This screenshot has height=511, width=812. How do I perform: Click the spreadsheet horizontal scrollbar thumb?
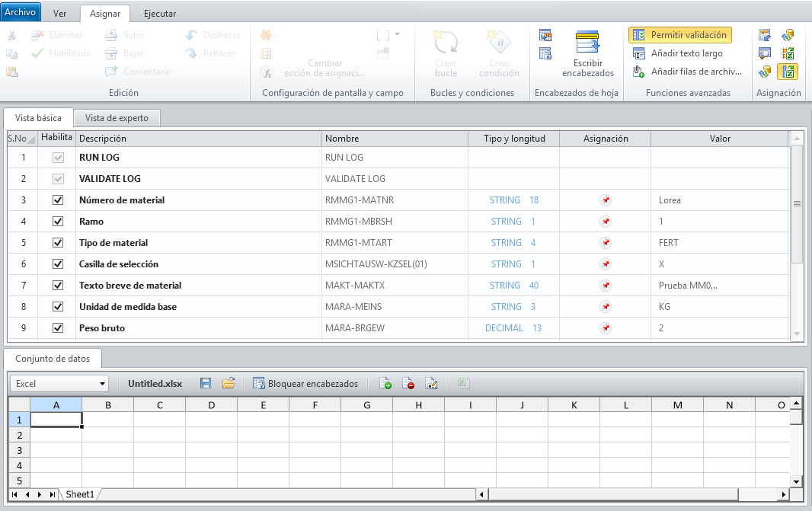point(613,494)
